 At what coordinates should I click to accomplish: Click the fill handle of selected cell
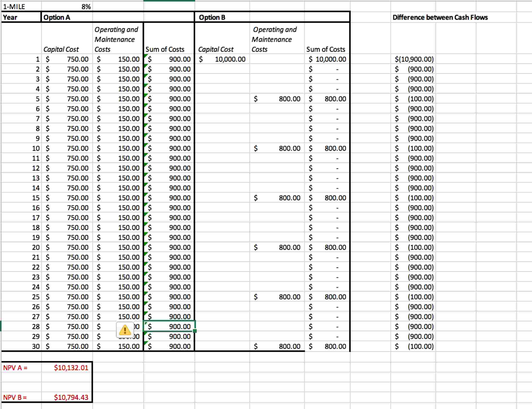tap(195, 331)
